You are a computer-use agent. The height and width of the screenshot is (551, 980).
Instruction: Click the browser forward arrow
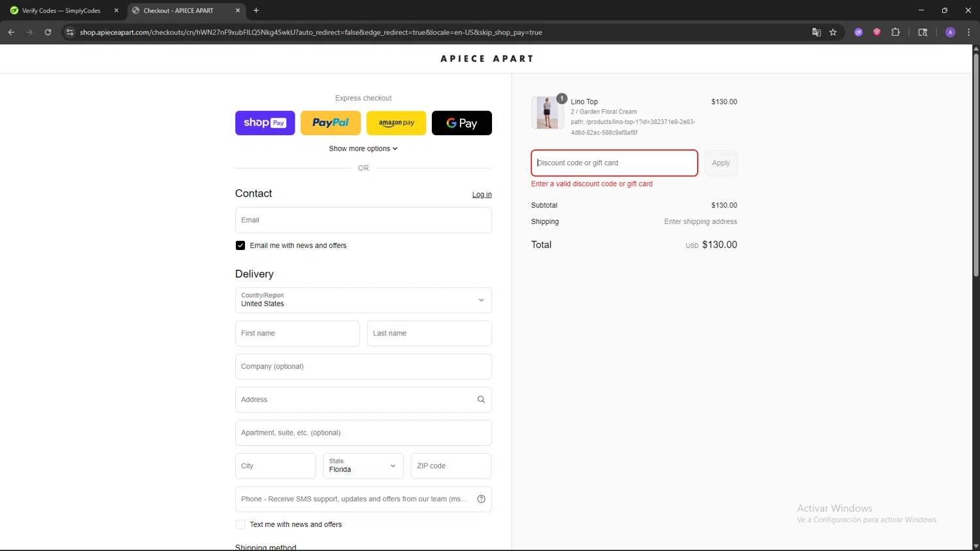[x=29, y=32]
